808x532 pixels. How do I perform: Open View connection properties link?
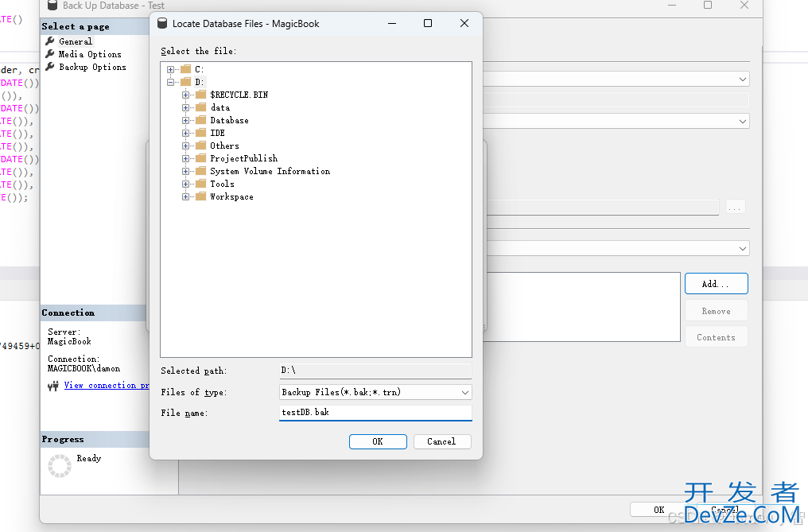click(x=107, y=386)
